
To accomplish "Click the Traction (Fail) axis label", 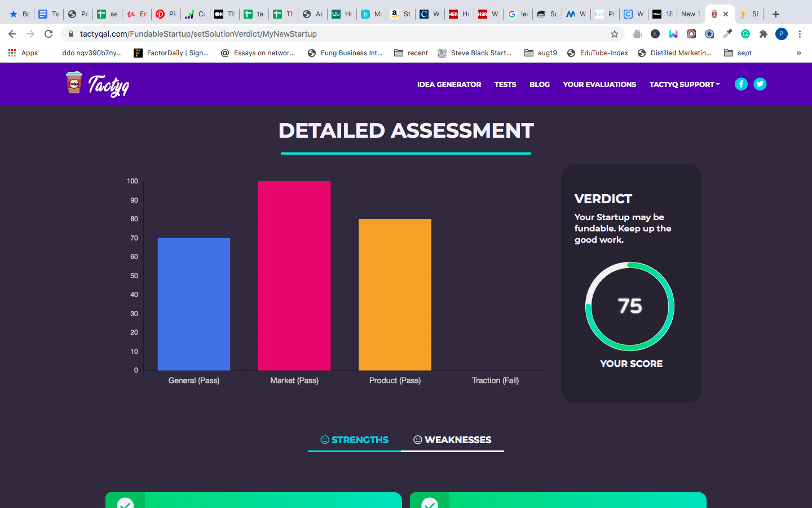I will tap(496, 380).
